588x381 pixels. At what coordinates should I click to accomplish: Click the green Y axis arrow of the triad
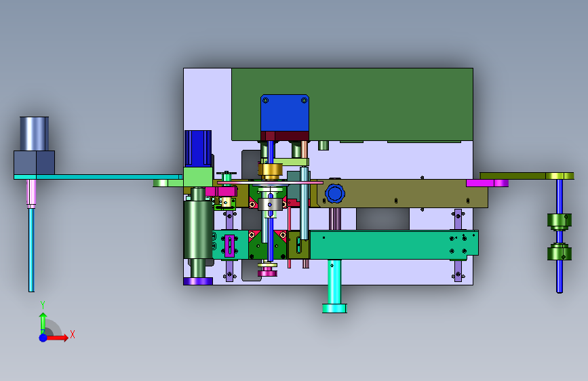point(43,322)
